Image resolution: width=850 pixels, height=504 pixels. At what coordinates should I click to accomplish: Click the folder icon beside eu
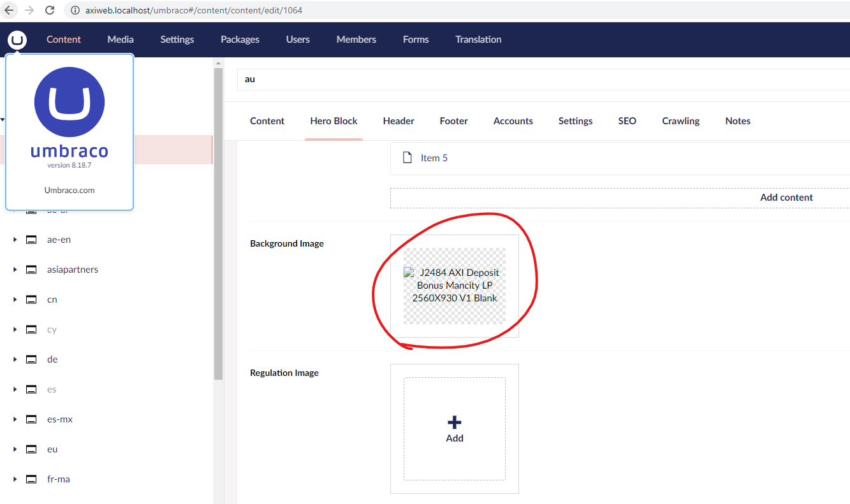coord(31,449)
